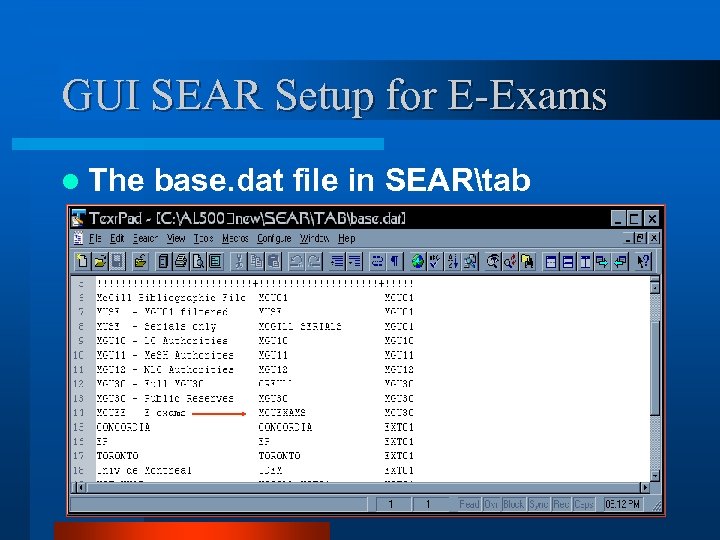Image resolution: width=720 pixels, height=540 pixels.
Task: Open the Configure menu
Action: pos(274,238)
